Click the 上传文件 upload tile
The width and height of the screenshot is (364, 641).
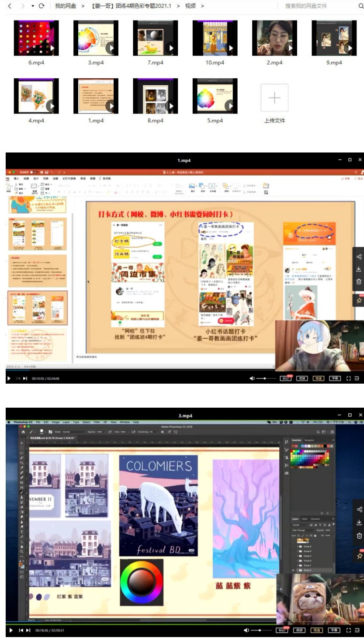pyautogui.click(x=274, y=97)
